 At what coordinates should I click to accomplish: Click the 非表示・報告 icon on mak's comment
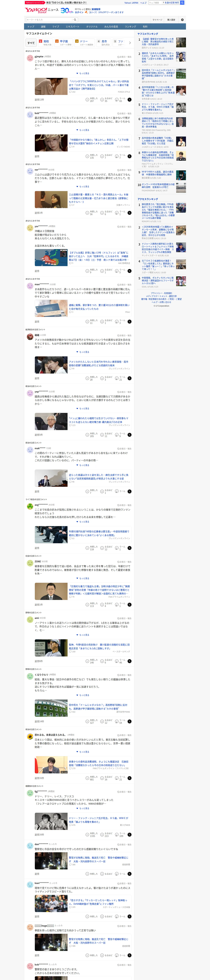click(125, 449)
